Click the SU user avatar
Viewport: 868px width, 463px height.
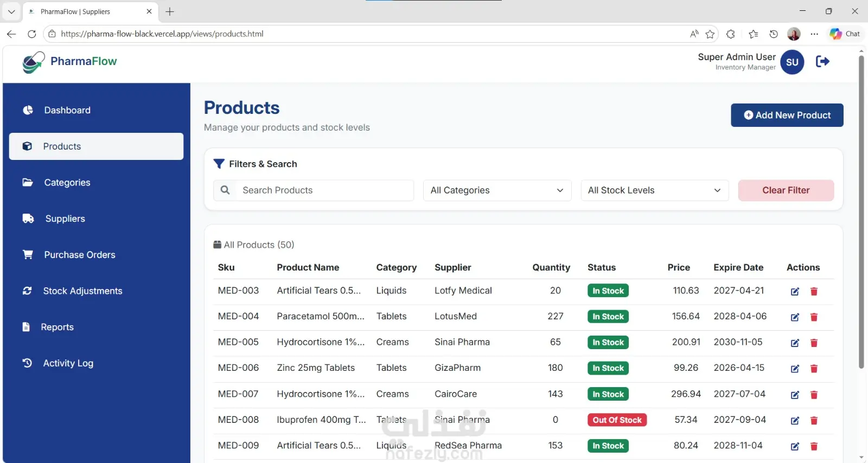pos(792,62)
